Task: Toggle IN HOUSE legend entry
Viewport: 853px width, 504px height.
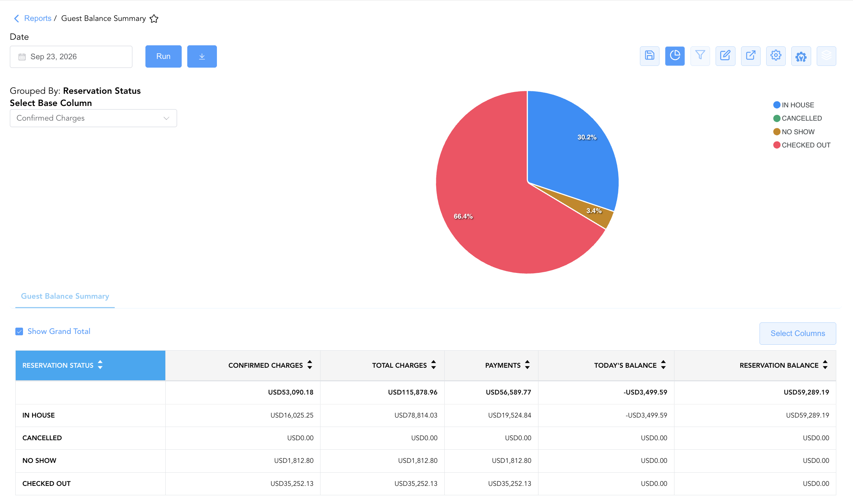Action: point(793,105)
